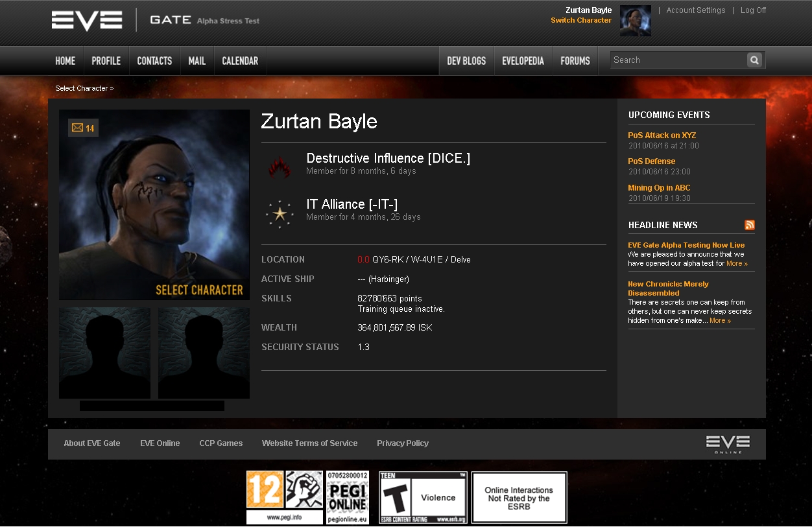Click the Zurtan Bayle name in header
This screenshot has height=527, width=812.
coord(588,10)
